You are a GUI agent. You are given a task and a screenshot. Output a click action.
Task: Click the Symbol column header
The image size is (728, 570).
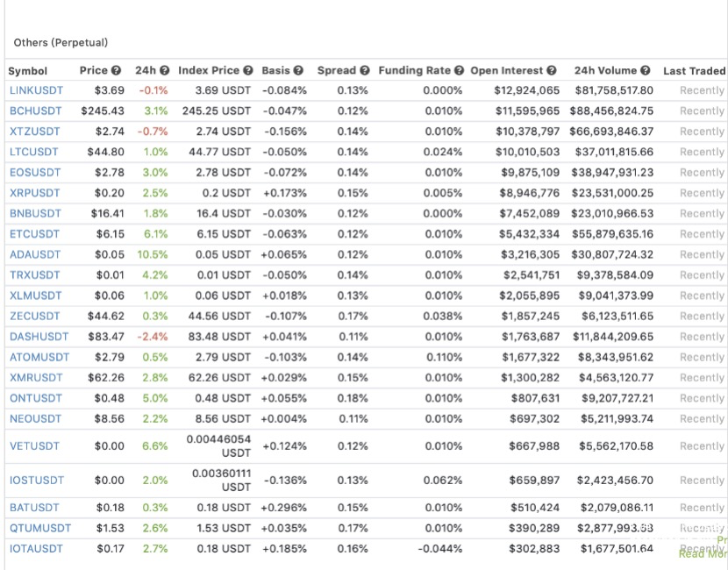tap(28, 71)
